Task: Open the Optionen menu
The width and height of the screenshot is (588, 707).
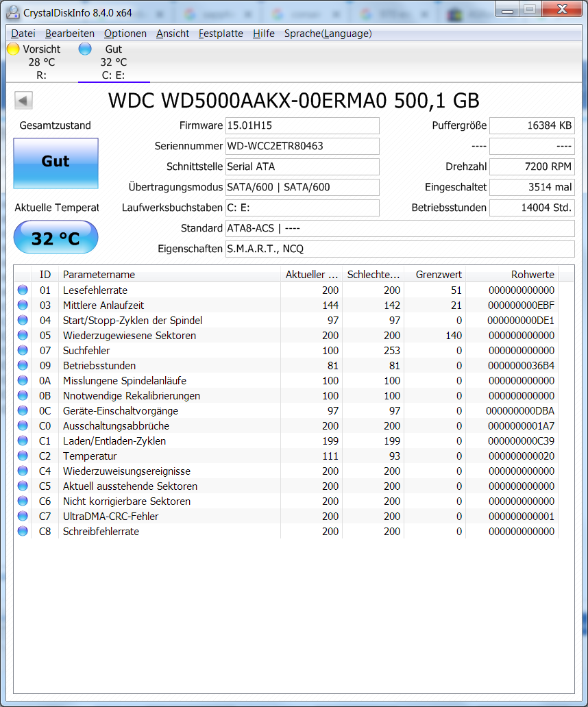Action: [x=125, y=34]
